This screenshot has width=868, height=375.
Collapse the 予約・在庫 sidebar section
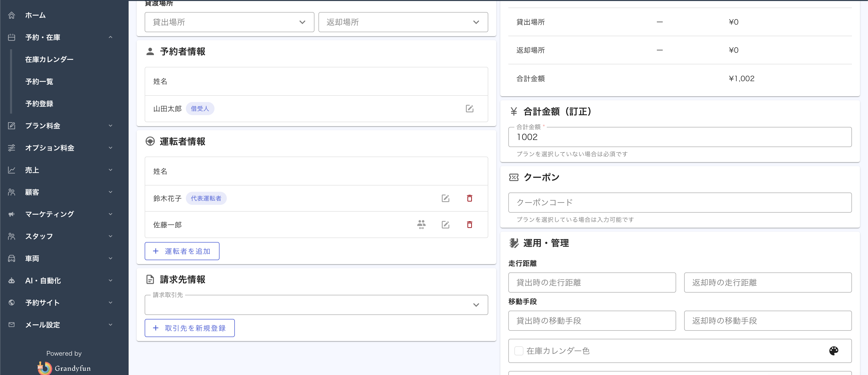[60, 37]
